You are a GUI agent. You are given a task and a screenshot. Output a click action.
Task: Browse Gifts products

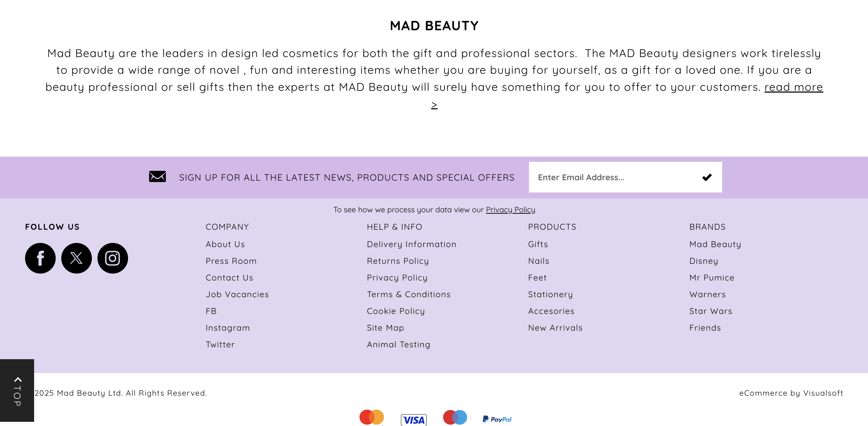coord(538,244)
